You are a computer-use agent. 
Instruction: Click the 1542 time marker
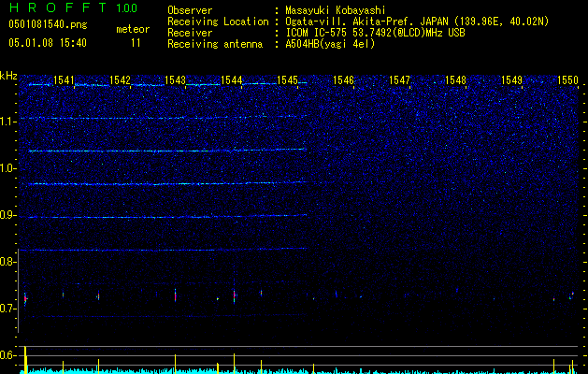[x=120, y=80]
